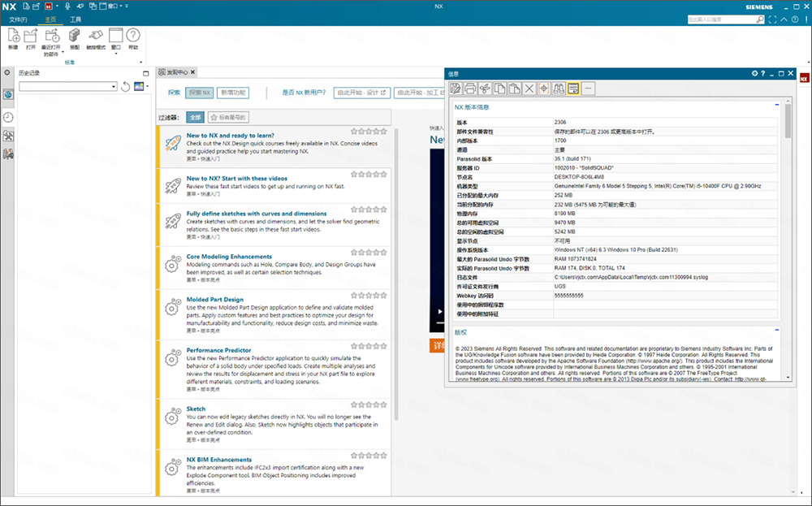Click the Copy icon in Information window toolbar
The image size is (812, 506).
coord(499,89)
